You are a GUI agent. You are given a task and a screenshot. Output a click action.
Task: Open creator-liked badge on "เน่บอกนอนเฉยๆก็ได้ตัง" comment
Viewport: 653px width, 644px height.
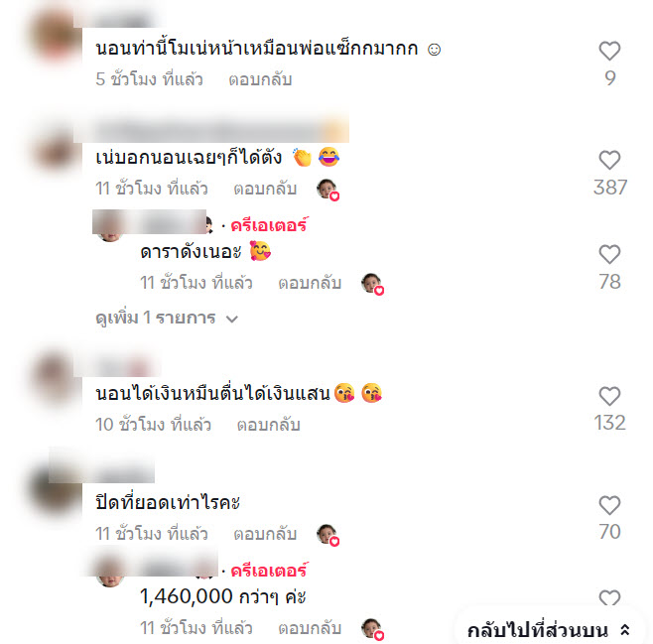coord(327,190)
